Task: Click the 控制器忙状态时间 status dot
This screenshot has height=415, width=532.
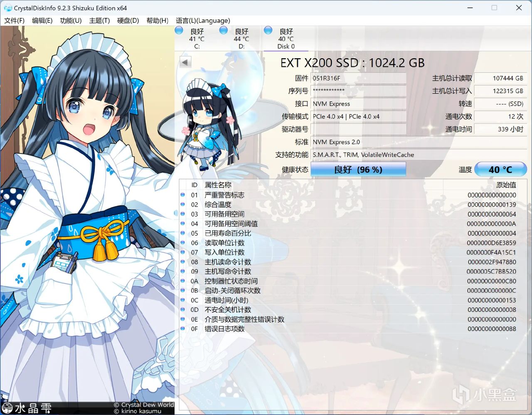Action: pos(183,281)
